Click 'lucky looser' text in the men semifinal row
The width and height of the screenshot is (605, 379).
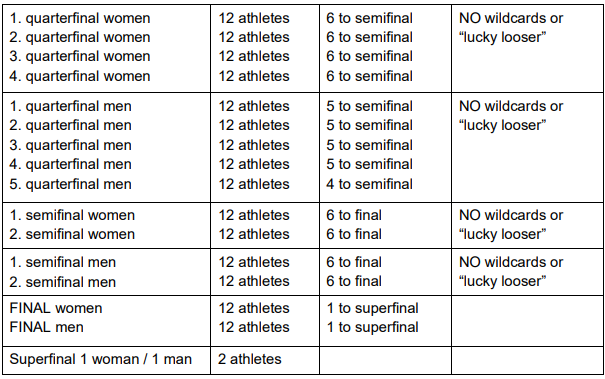pos(502,281)
